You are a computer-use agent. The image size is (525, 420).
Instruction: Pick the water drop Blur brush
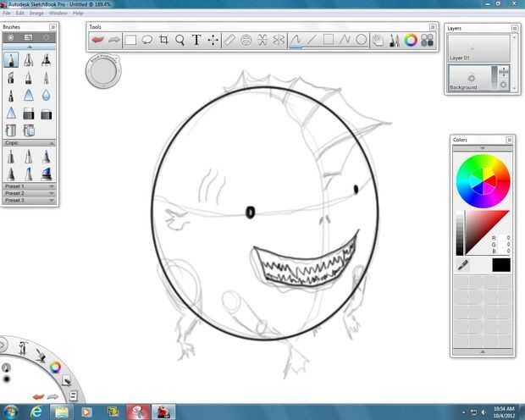coord(47,96)
